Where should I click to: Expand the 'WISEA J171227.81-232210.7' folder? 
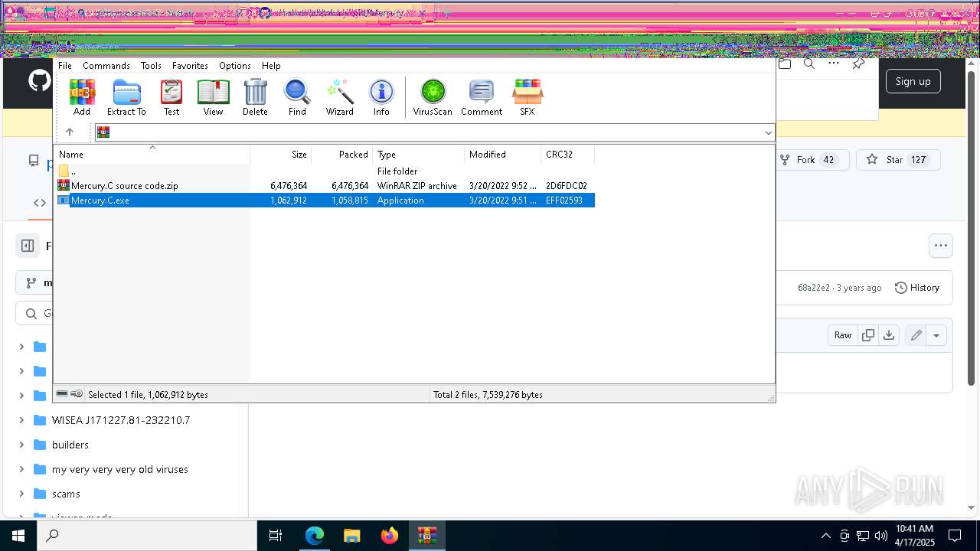pos(21,420)
